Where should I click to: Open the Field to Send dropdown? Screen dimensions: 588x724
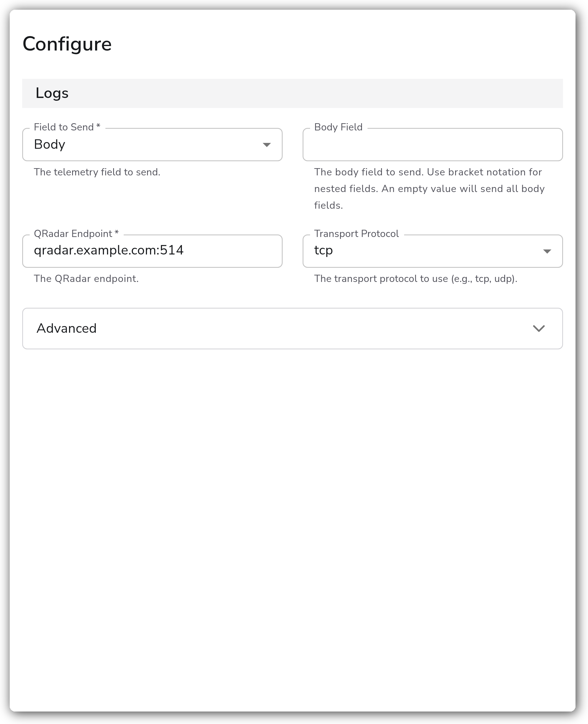coord(152,145)
